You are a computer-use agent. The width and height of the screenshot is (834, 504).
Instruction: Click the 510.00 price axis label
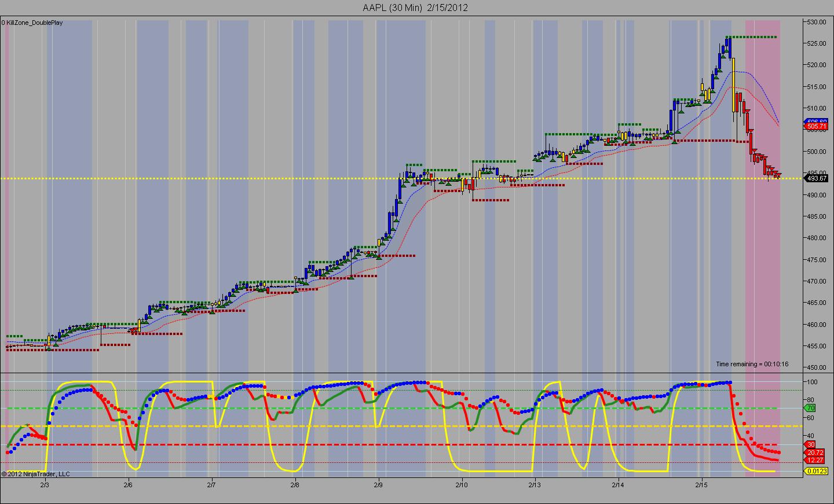[x=815, y=108]
